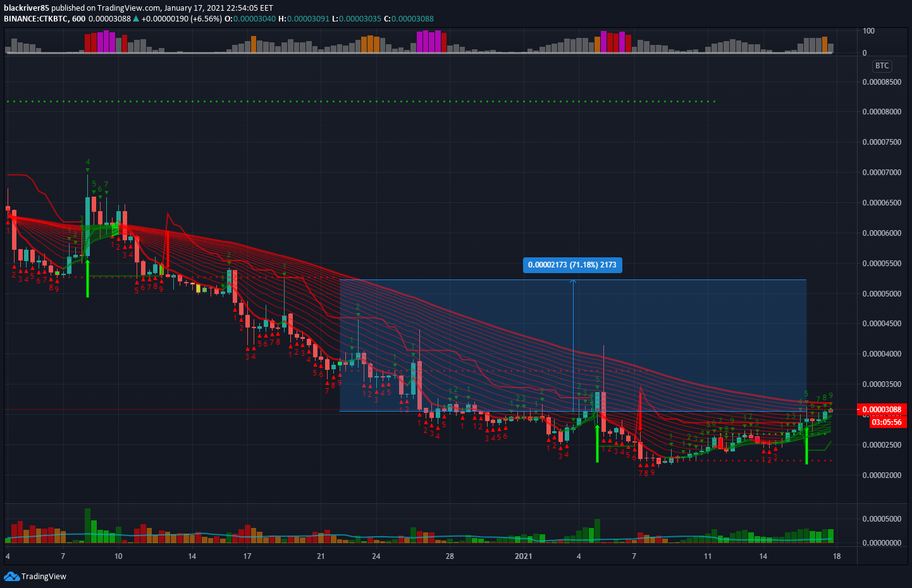Click the measurement label showing 71.18%
Image resolution: width=912 pixels, height=588 pixels.
[572, 265]
